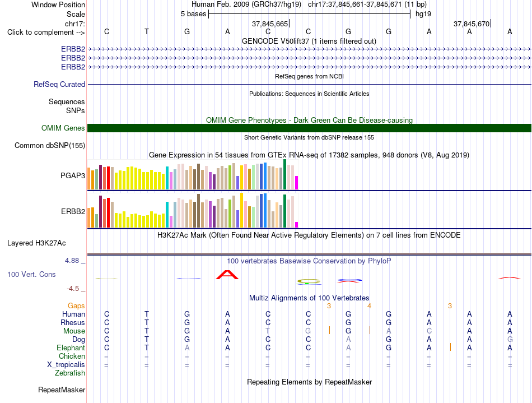Open OMIM Gene Phenotypes track title
This screenshot has height=403, width=532.
(x=309, y=120)
